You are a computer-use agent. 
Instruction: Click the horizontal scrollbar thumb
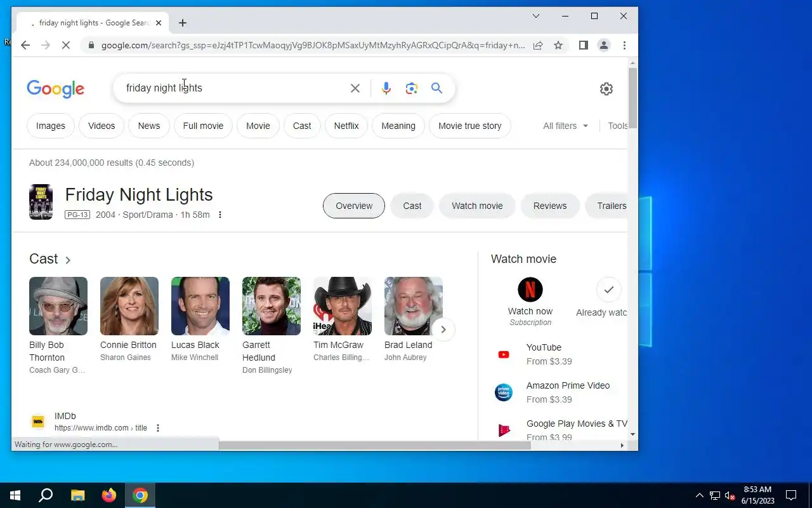[374, 445]
